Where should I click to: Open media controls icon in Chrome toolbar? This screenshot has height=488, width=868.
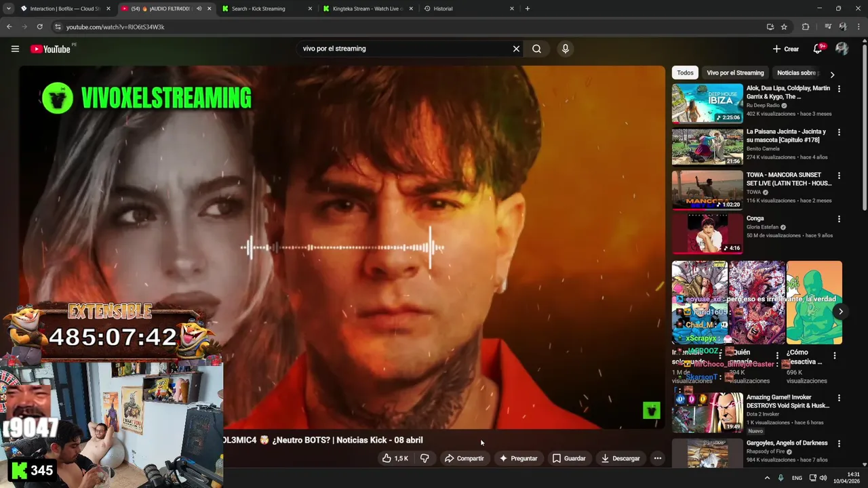828,27
